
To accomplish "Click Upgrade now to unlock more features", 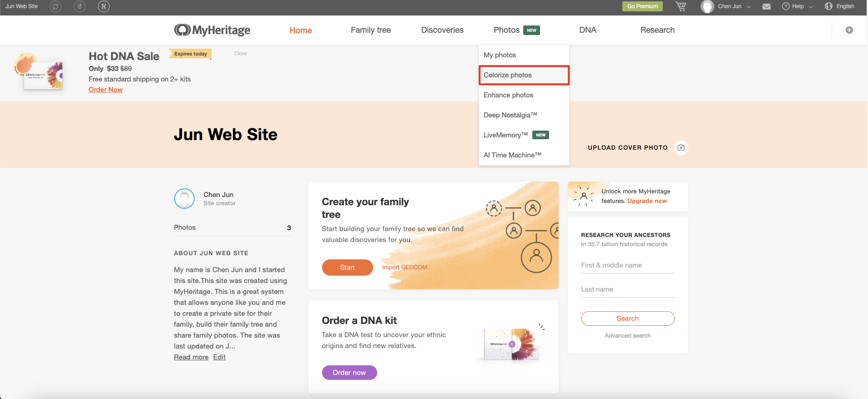I will pyautogui.click(x=646, y=201).
